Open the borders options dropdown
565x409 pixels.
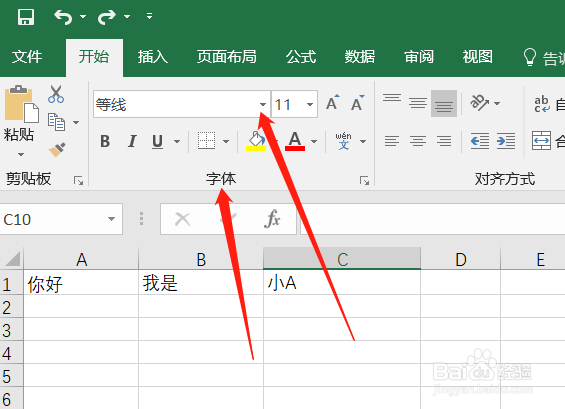(x=226, y=141)
